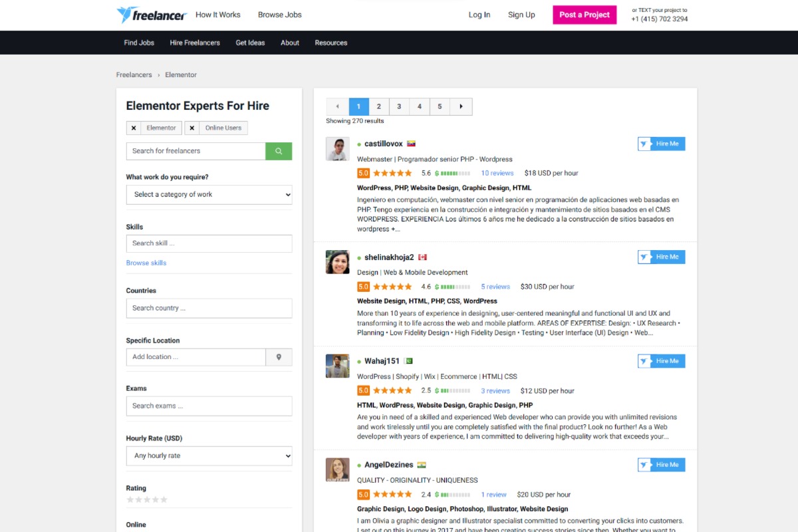Click the green search magnifier button

click(x=279, y=151)
